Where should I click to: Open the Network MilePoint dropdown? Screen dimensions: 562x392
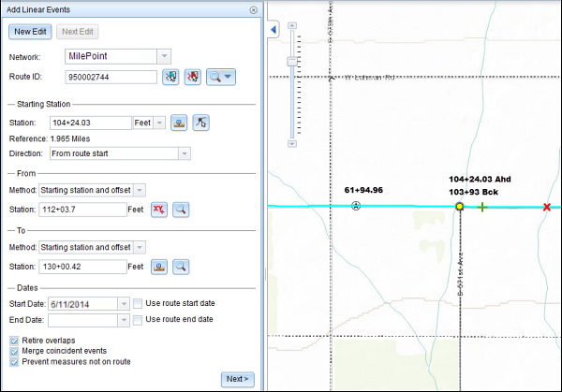[164, 56]
